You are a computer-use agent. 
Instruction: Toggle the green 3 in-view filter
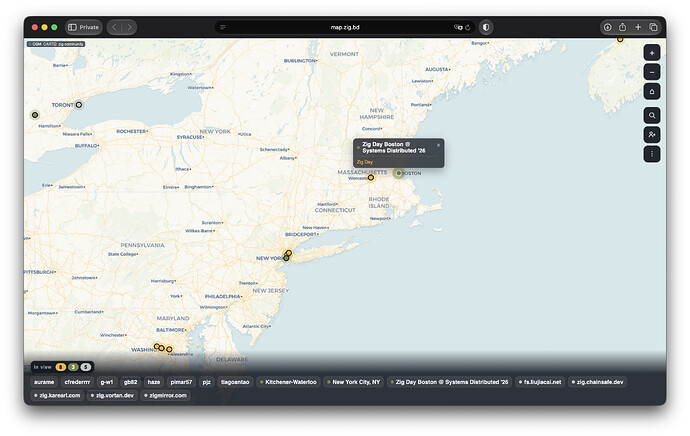tap(73, 367)
